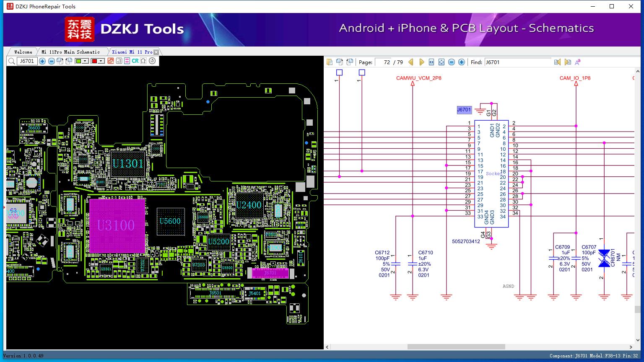Screen dimensions: 644x362
Task: Click capacitor C6707 label in schematic
Action: [x=589, y=247]
